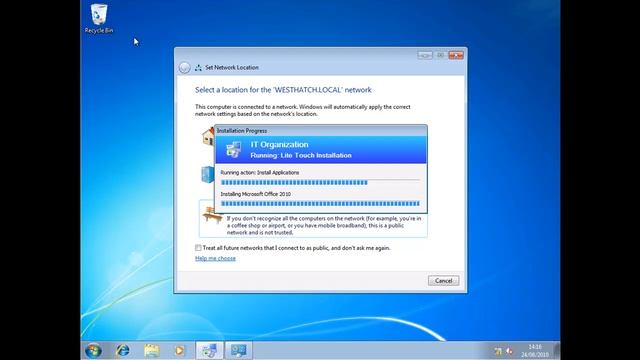Click the back arrow in Set Network Location

click(x=184, y=68)
